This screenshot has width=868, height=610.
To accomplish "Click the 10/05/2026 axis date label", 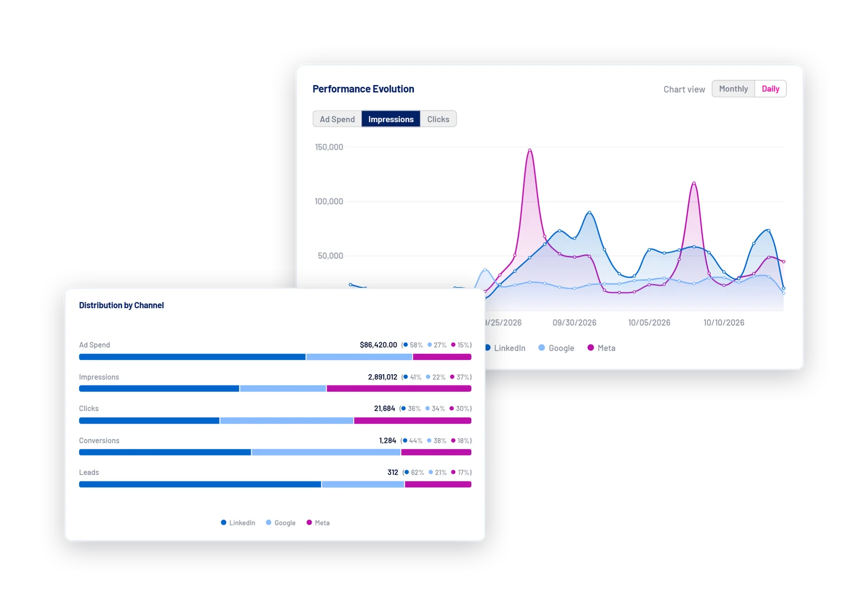I will (x=649, y=323).
